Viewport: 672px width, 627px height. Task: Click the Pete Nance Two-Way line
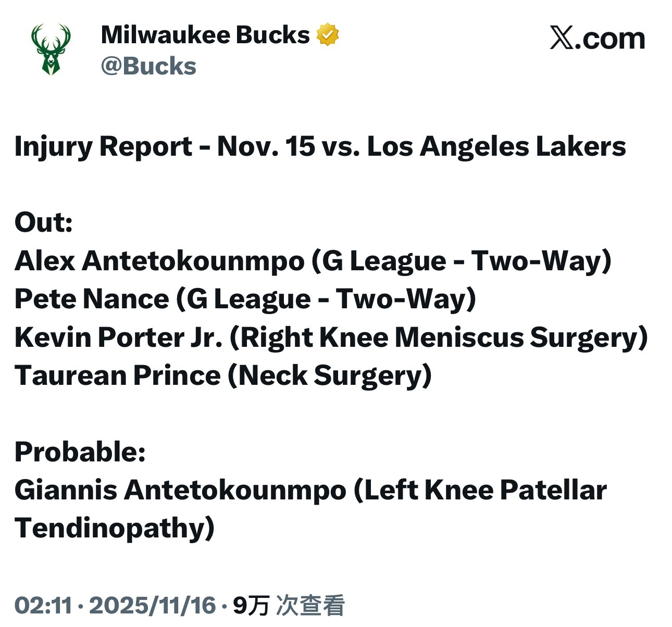pyautogui.click(x=245, y=299)
